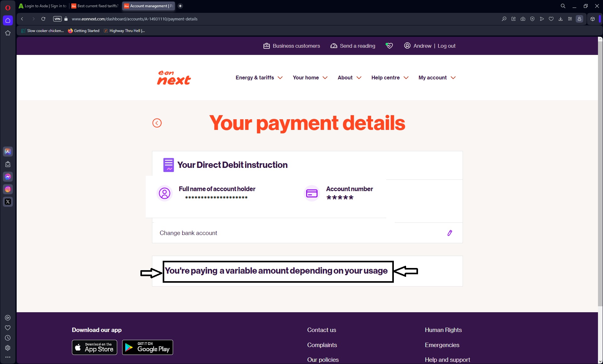Click the Log out link
The height and width of the screenshot is (364, 603).
[x=446, y=45]
